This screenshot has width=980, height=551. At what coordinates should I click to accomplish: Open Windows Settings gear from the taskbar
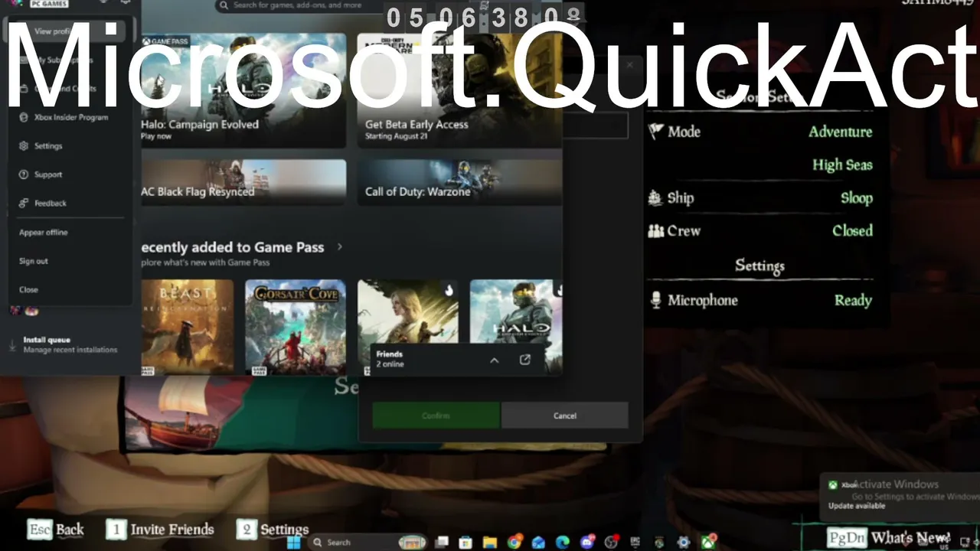coord(684,543)
